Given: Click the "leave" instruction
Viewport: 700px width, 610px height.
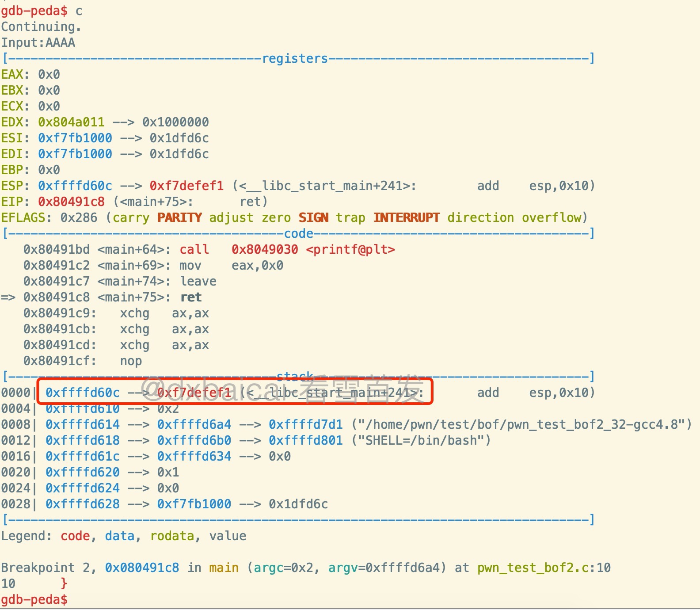Looking at the screenshot, I should 198,282.
